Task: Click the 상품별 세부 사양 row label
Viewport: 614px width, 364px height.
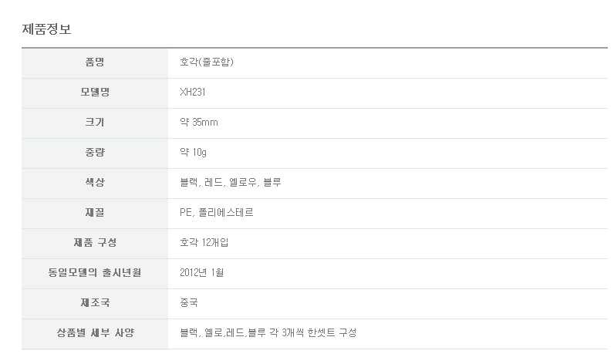Action: pyautogui.click(x=95, y=333)
